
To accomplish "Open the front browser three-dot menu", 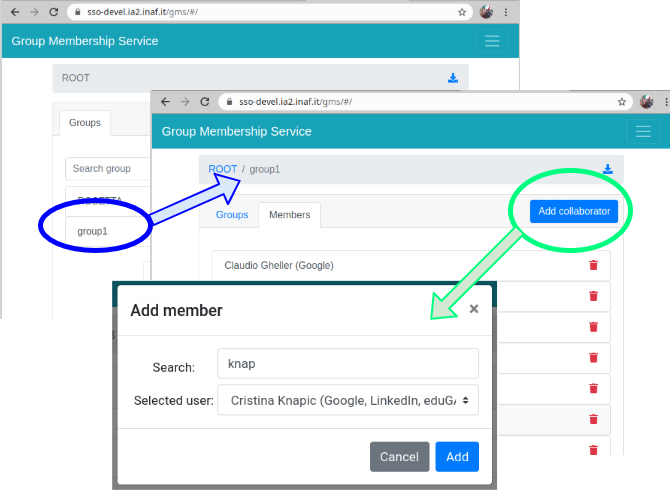I will coord(661,102).
